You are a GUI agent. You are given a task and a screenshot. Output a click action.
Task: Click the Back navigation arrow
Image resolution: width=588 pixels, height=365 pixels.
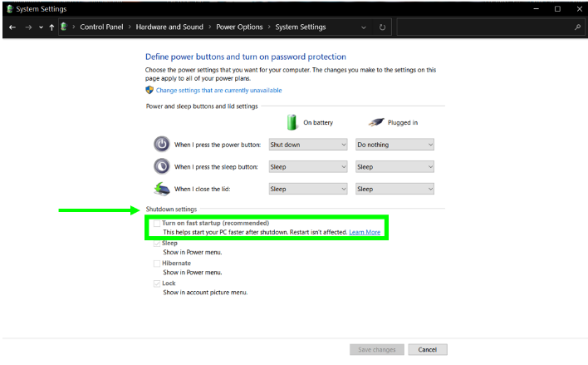coord(12,27)
